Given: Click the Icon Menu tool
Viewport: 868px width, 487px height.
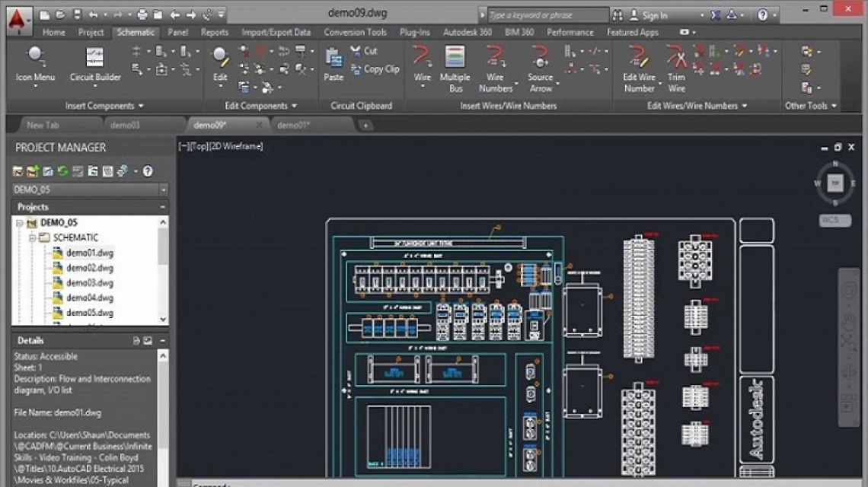Looking at the screenshot, I should (35, 65).
